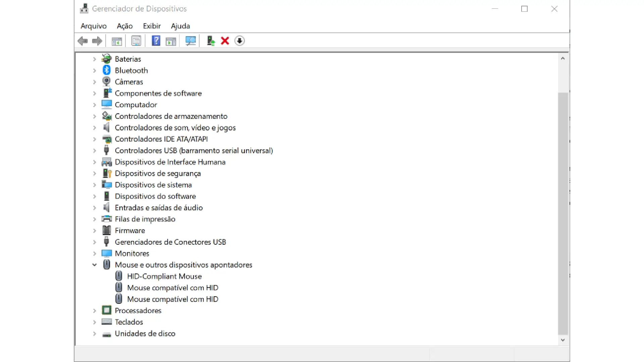Click the red X uninstall device icon
Image resolution: width=644 pixels, height=362 pixels.
coord(225,41)
